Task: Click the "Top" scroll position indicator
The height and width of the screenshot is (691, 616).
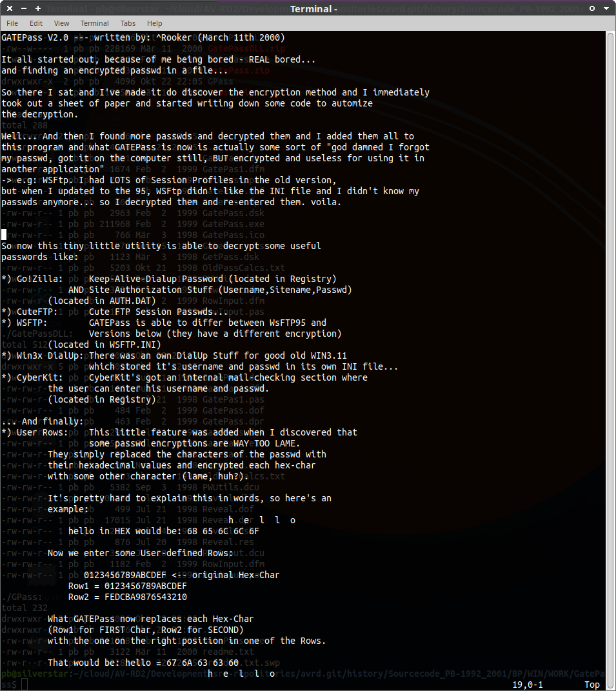Action: (x=591, y=685)
